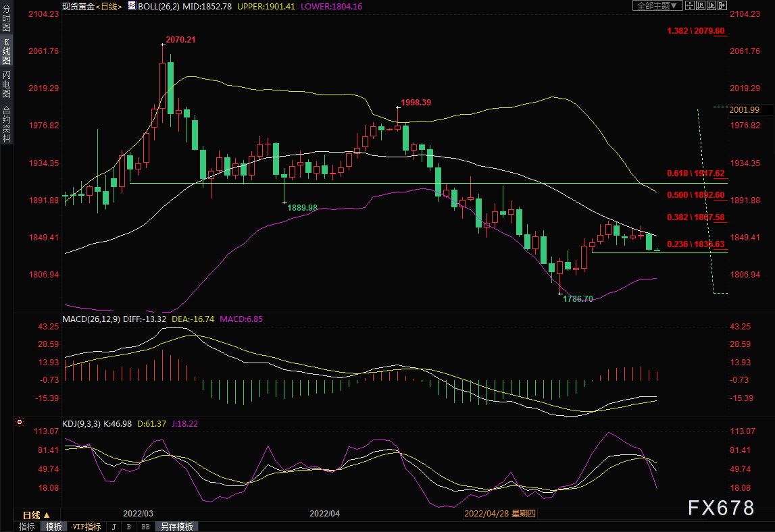
Task: Click the small red sun icon beside KDJ
Action: [20, 423]
